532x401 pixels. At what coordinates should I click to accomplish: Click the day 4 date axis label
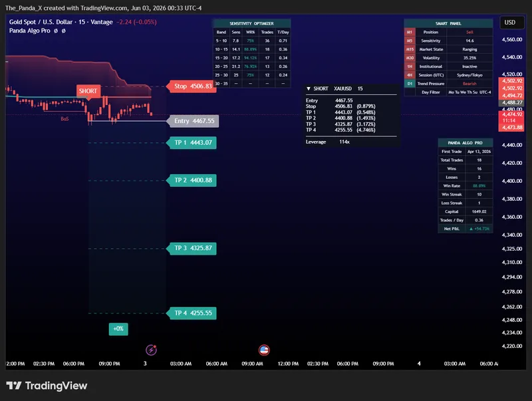[x=419, y=364]
